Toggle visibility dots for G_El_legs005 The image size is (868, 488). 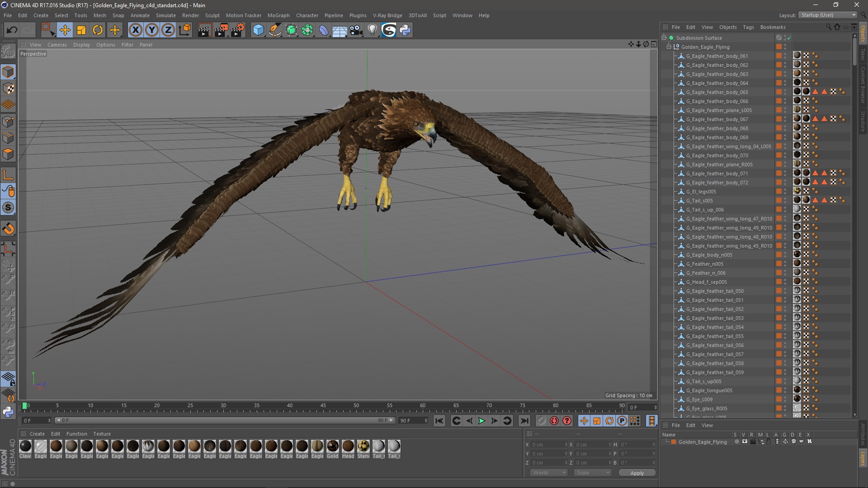point(785,192)
